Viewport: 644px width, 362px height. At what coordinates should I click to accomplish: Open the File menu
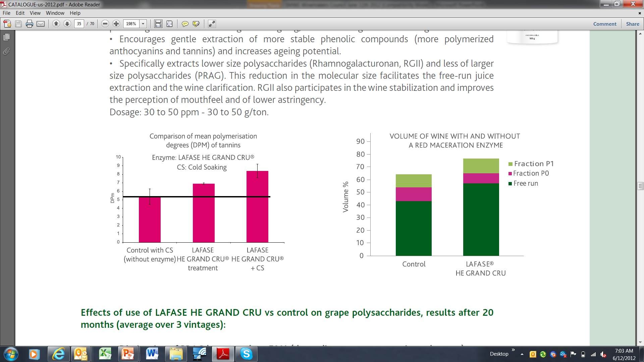pos(6,13)
